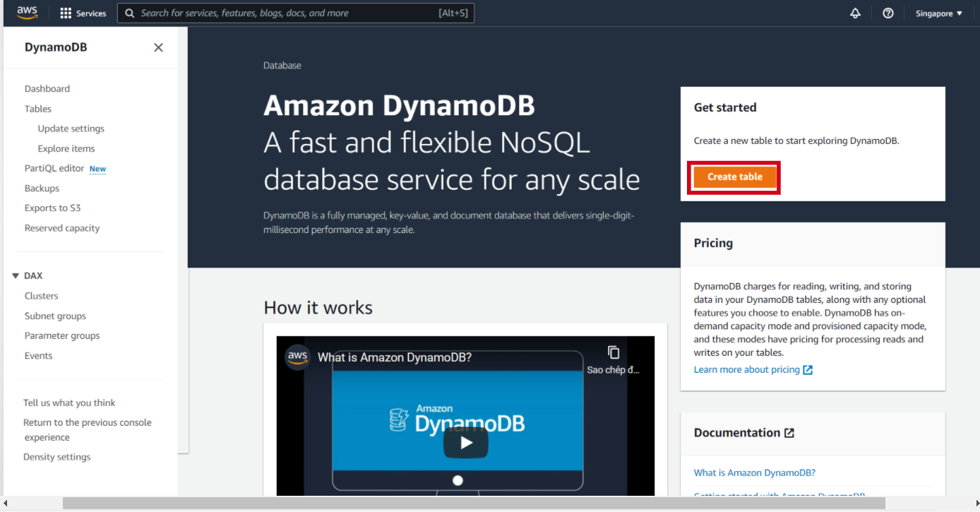Image resolution: width=980 pixels, height=512 pixels.
Task: Open Density settings
Action: [57, 457]
